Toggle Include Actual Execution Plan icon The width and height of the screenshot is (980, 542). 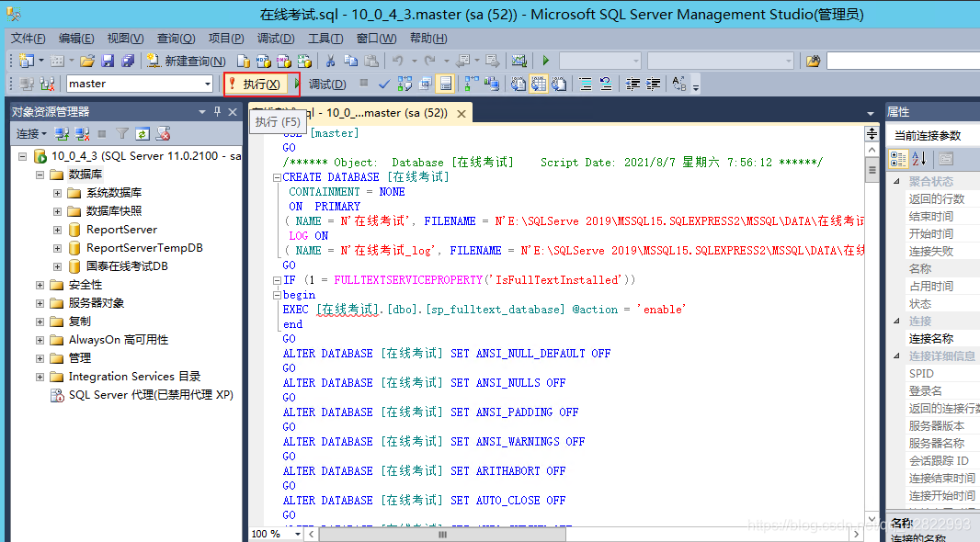coord(472,84)
